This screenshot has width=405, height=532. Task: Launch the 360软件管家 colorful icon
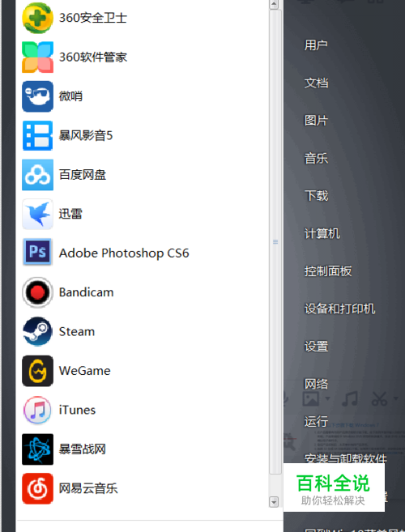[x=37, y=57]
